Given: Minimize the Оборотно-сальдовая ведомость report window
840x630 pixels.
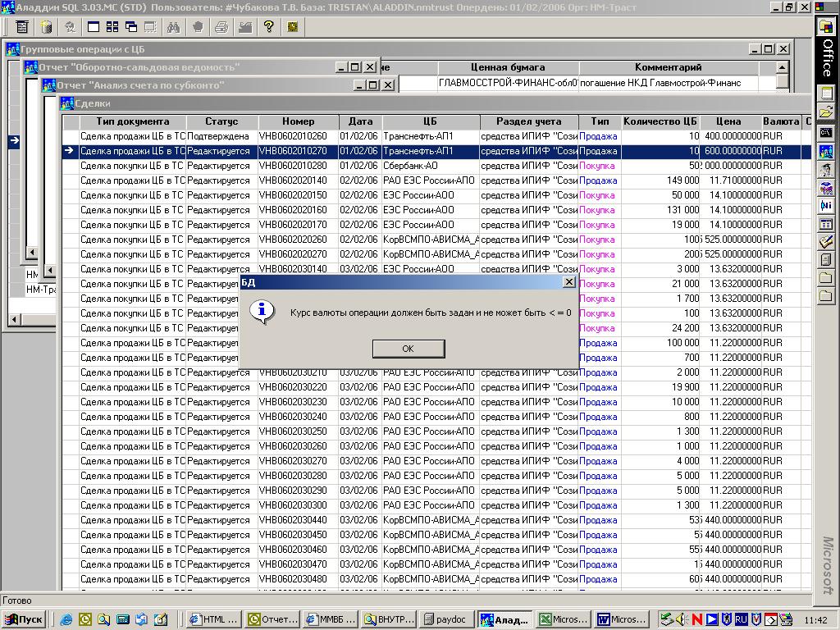Looking at the screenshot, I should click(341, 67).
